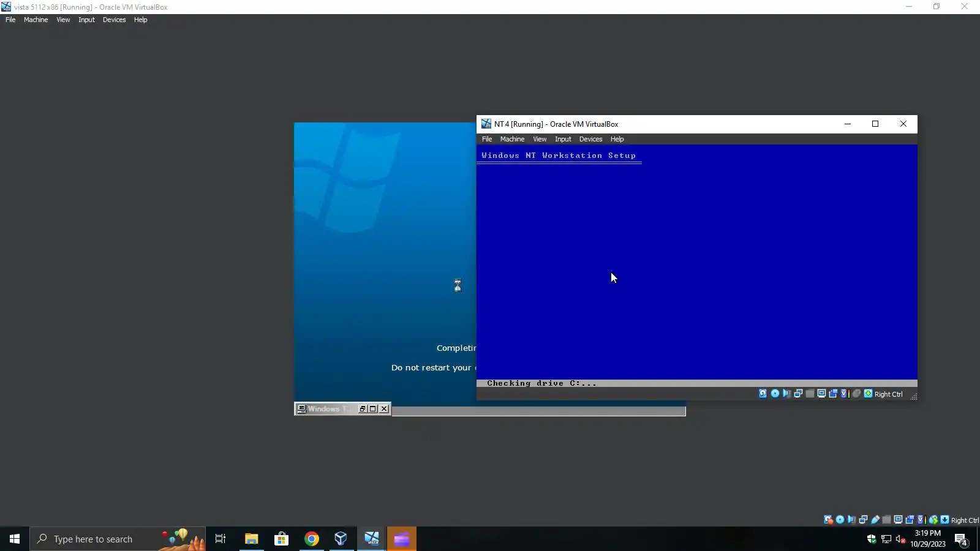Open network status tray icon
The image size is (980, 551).
click(886, 539)
